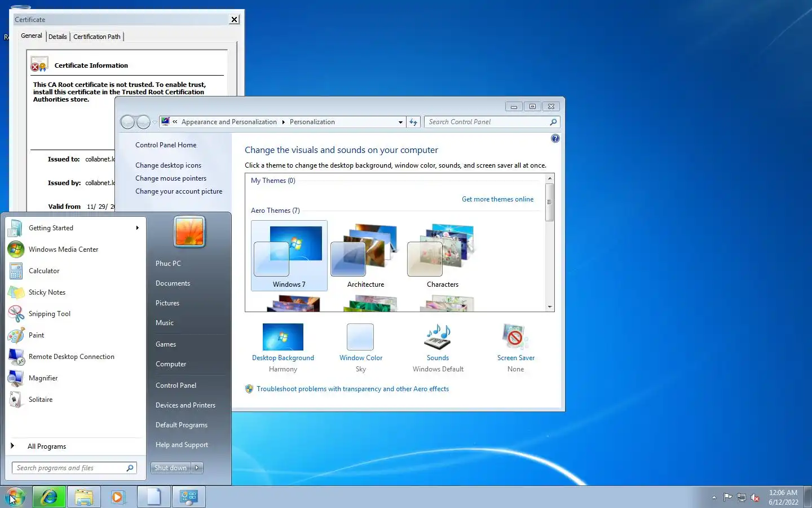
Task: Open Window Color Sky swatch
Action: tap(360, 337)
